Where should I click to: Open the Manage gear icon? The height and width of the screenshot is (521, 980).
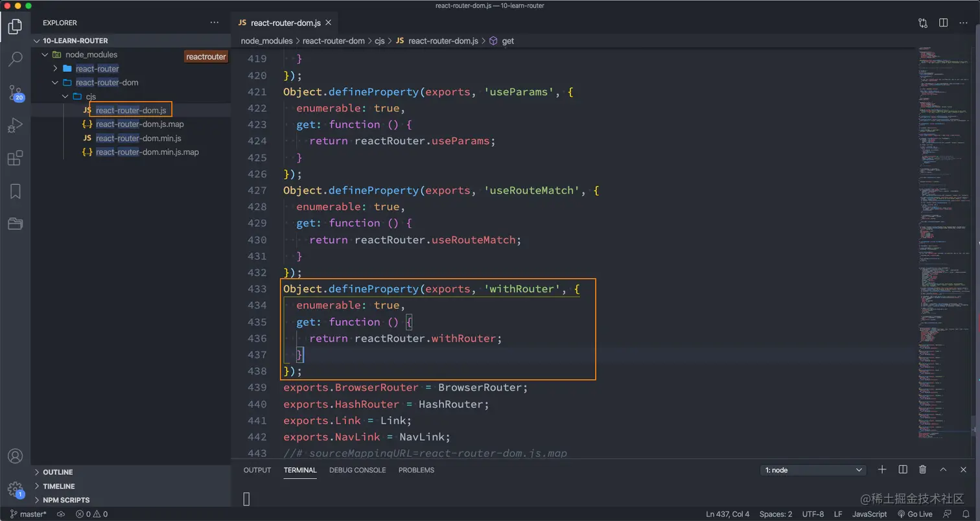pyautogui.click(x=15, y=489)
